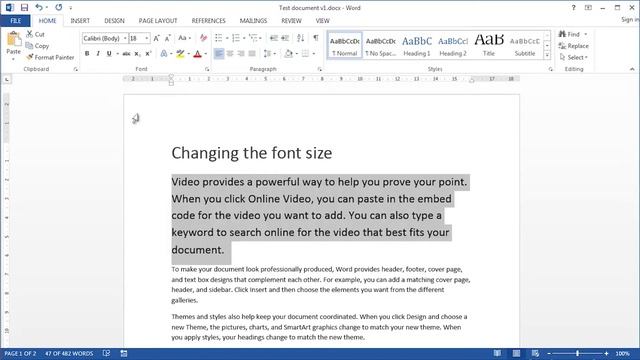The height and width of the screenshot is (360, 640).
Task: Switch to Print Layout view
Action: (516, 353)
